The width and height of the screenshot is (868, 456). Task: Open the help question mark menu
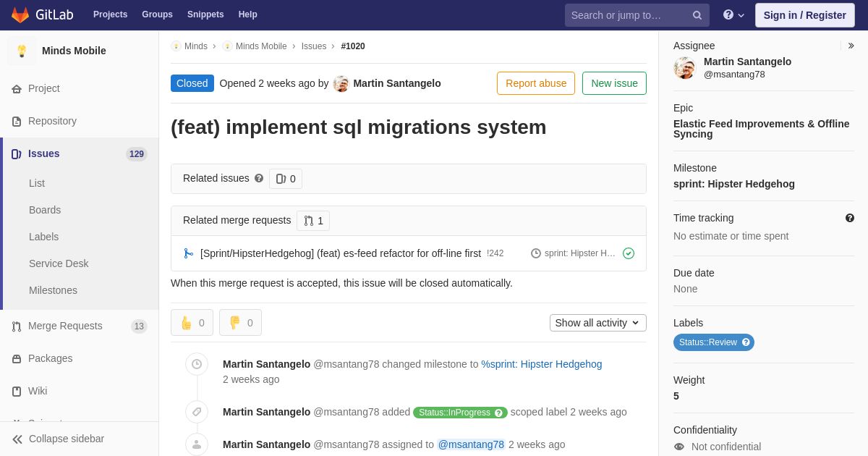click(x=733, y=14)
